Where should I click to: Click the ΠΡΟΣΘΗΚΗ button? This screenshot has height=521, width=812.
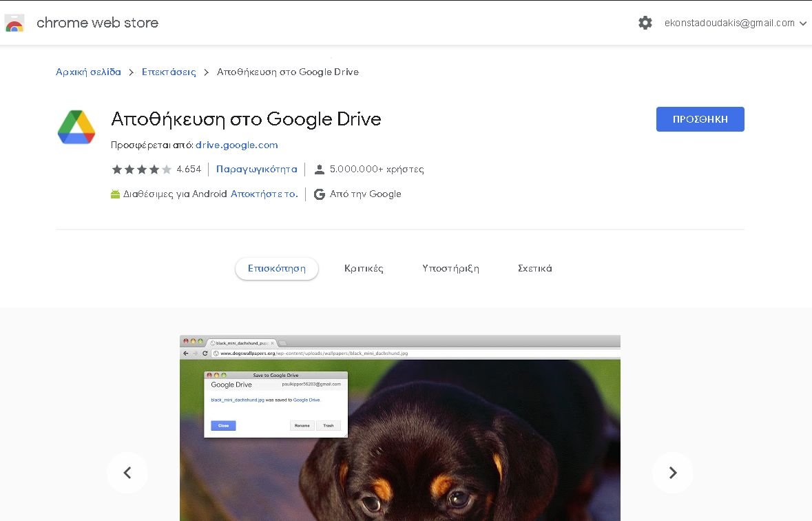coord(700,119)
